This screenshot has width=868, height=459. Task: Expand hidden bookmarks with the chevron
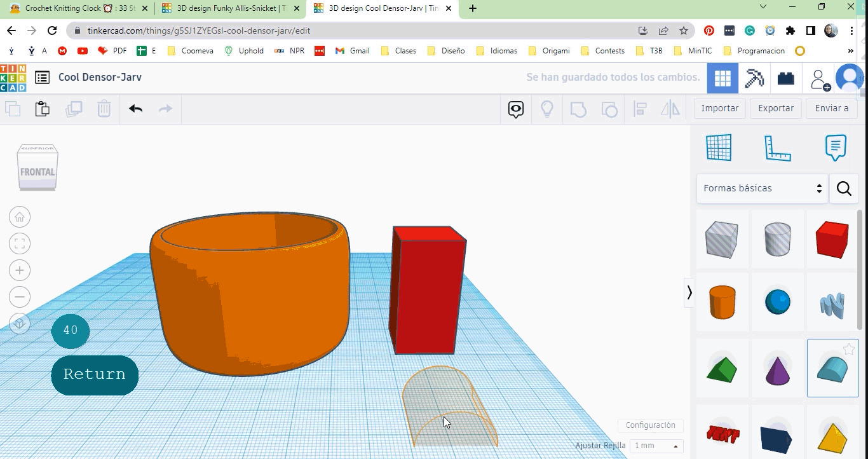[850, 50]
